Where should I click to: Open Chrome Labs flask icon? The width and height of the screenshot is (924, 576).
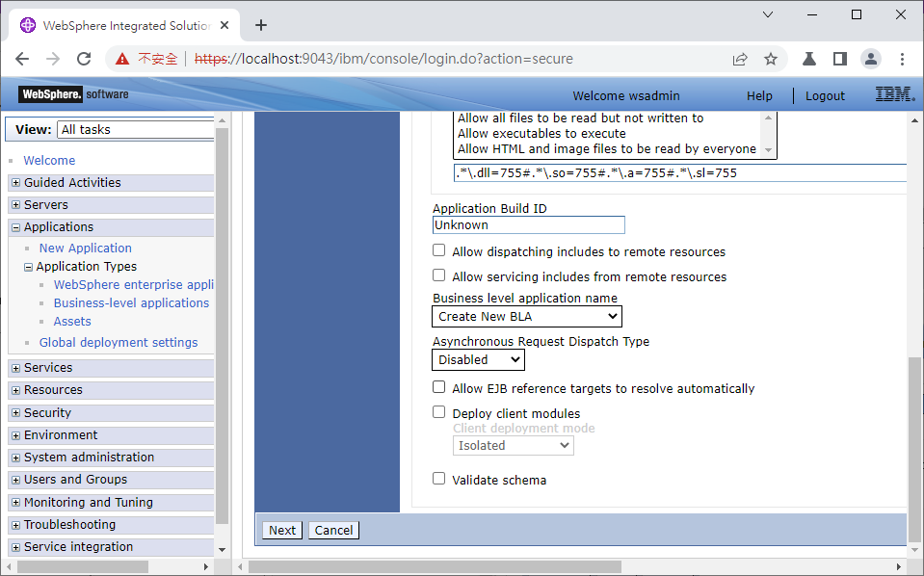tap(809, 59)
